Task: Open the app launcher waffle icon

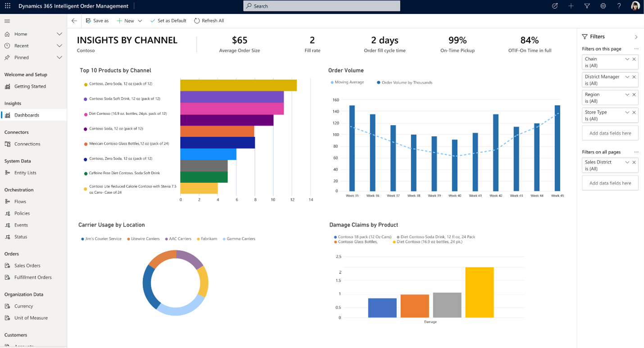Action: (x=8, y=6)
